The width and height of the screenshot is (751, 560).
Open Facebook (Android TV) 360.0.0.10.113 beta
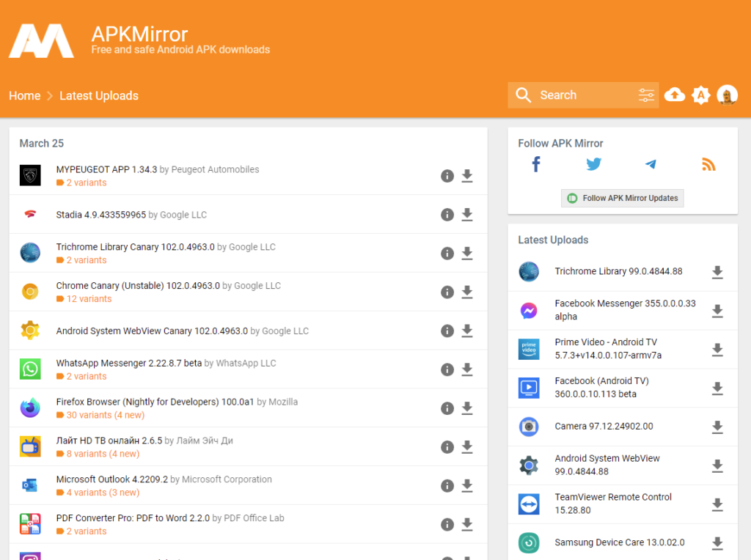point(602,387)
